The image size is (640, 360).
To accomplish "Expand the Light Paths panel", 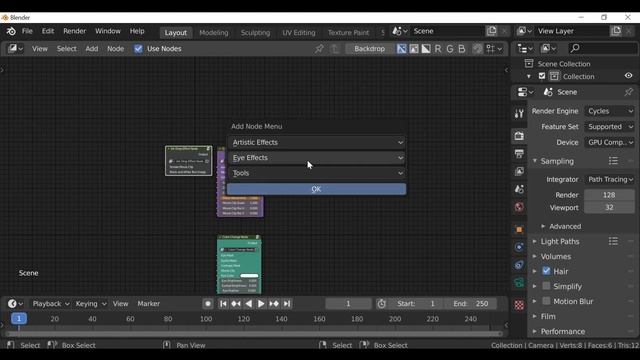I will 535,241.
